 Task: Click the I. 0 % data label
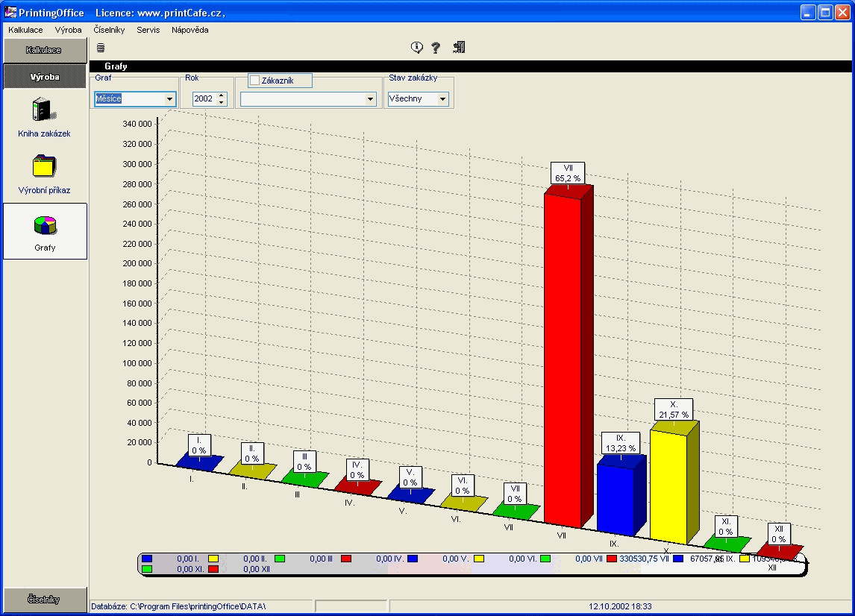[x=199, y=444]
